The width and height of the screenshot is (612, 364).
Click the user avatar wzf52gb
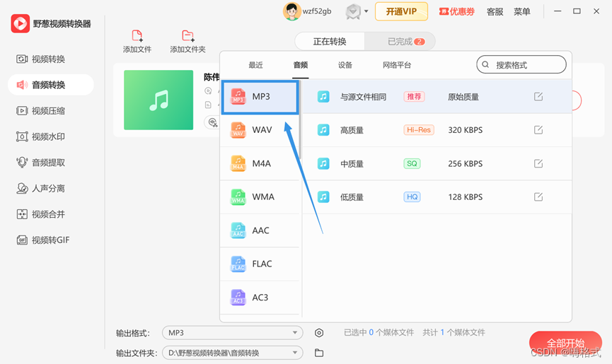pyautogui.click(x=292, y=11)
